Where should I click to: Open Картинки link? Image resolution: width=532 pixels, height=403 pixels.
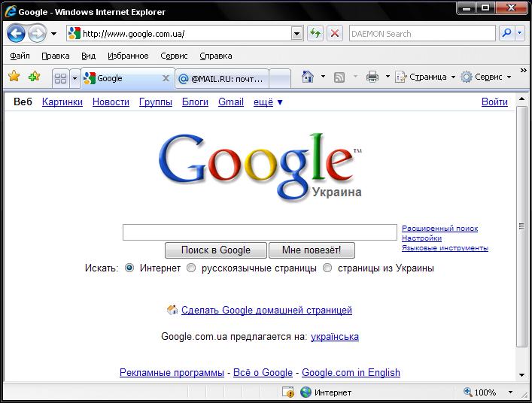tap(62, 102)
